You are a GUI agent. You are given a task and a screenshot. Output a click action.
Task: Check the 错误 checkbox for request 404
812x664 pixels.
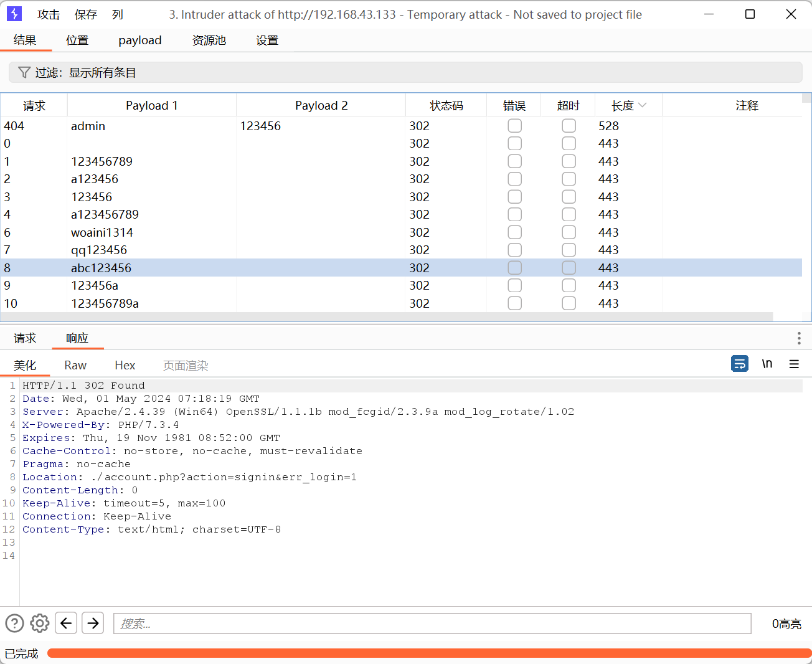514,126
